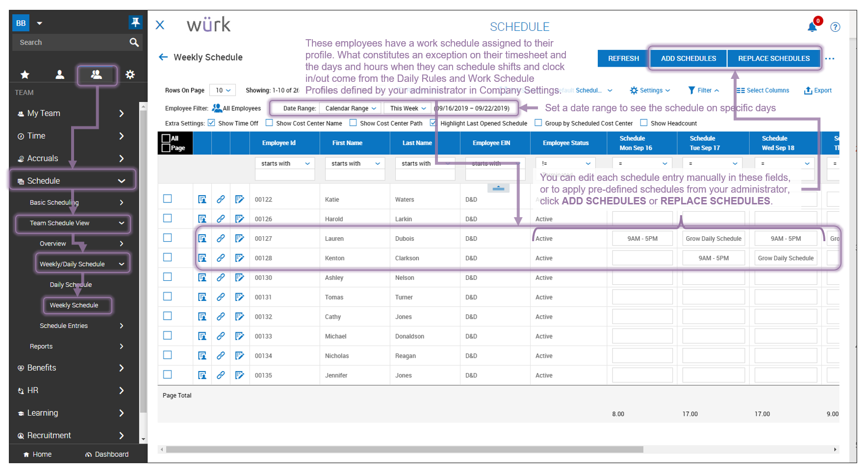868x474 pixels.
Task: Click the horizontal table scrollbar
Action: click(405, 449)
